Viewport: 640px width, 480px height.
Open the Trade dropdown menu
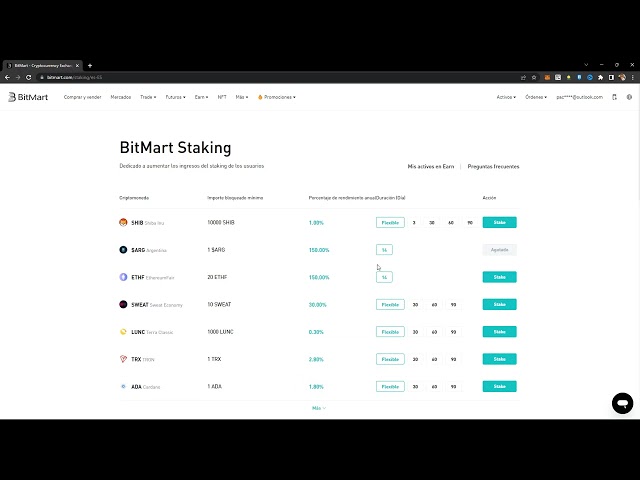coord(148,97)
